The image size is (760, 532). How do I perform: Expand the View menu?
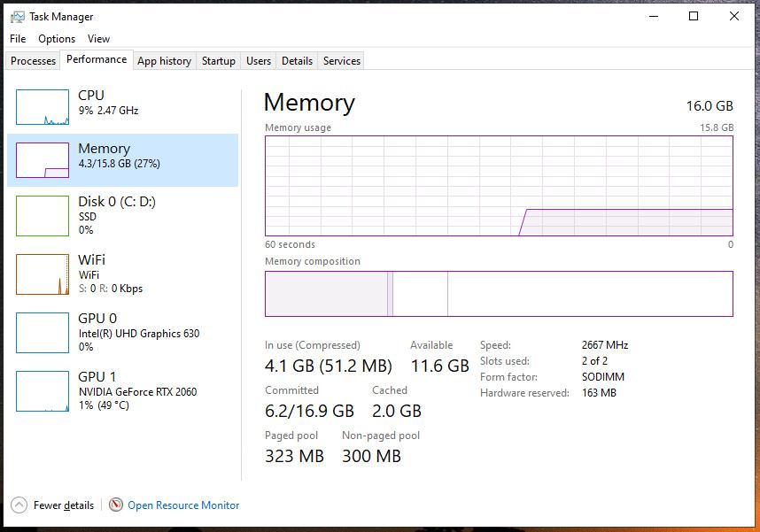coord(99,39)
